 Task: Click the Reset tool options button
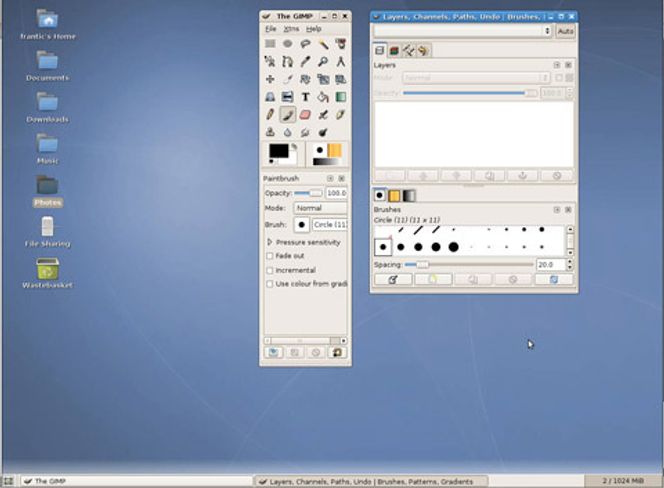[x=337, y=352]
